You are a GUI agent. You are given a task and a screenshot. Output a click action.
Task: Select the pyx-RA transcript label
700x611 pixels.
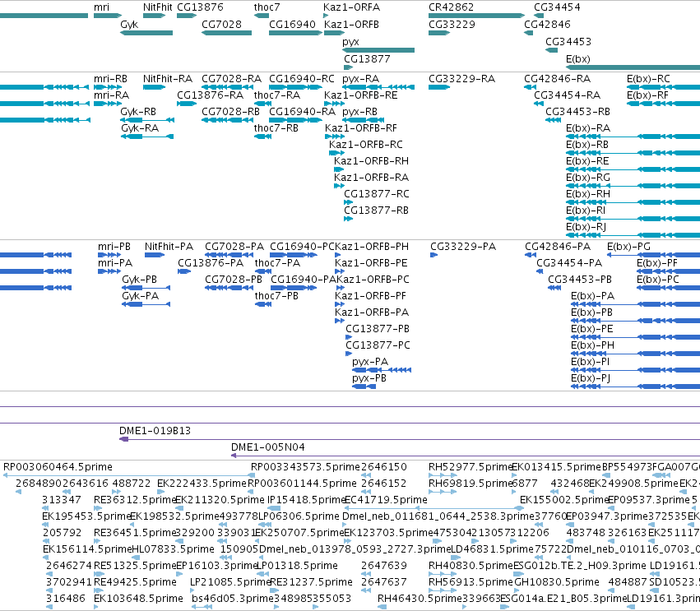pyautogui.click(x=361, y=79)
